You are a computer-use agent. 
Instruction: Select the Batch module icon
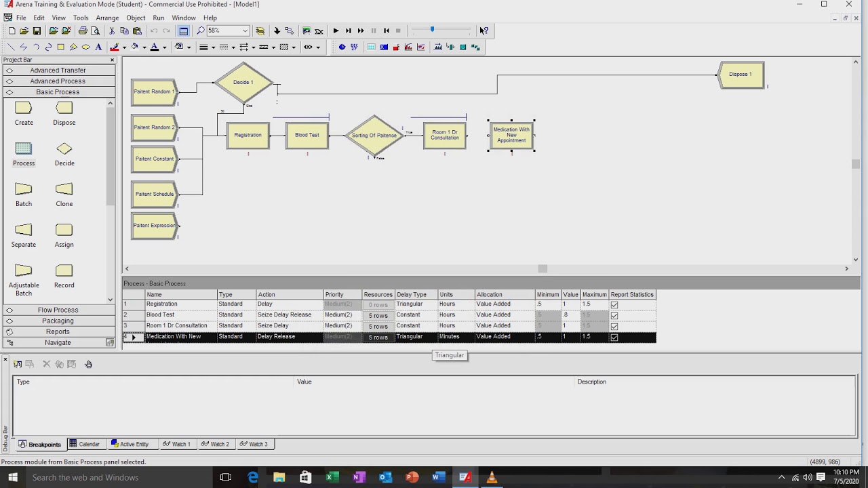24,190
